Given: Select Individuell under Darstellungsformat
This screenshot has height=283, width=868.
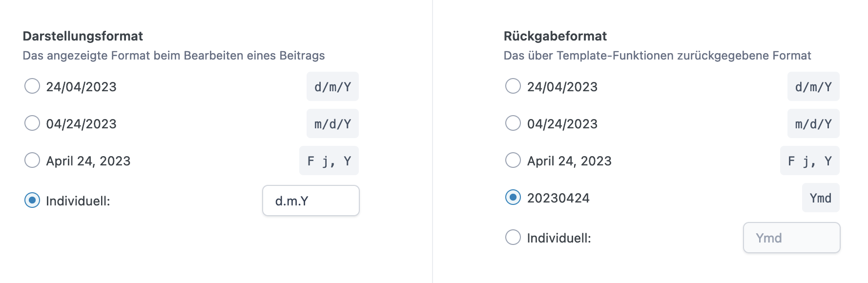Looking at the screenshot, I should tap(32, 199).
